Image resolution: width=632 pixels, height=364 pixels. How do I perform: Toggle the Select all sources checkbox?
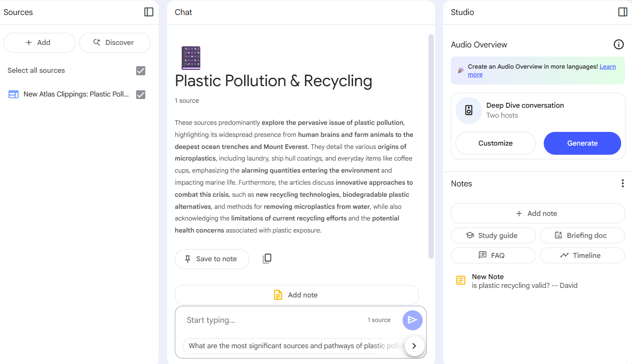click(141, 71)
